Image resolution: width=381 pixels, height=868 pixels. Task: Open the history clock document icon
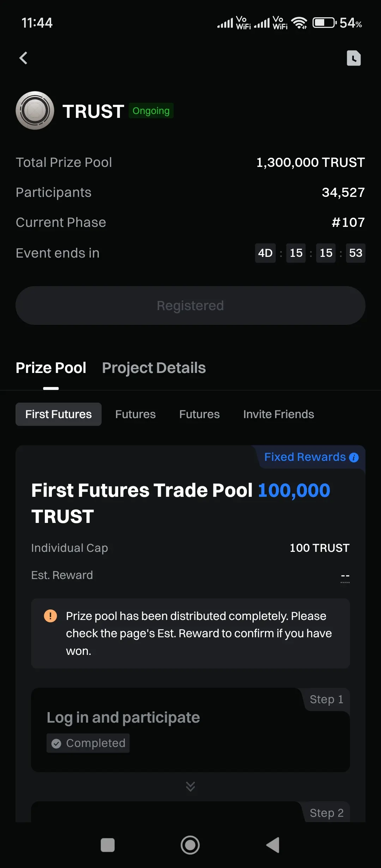353,58
